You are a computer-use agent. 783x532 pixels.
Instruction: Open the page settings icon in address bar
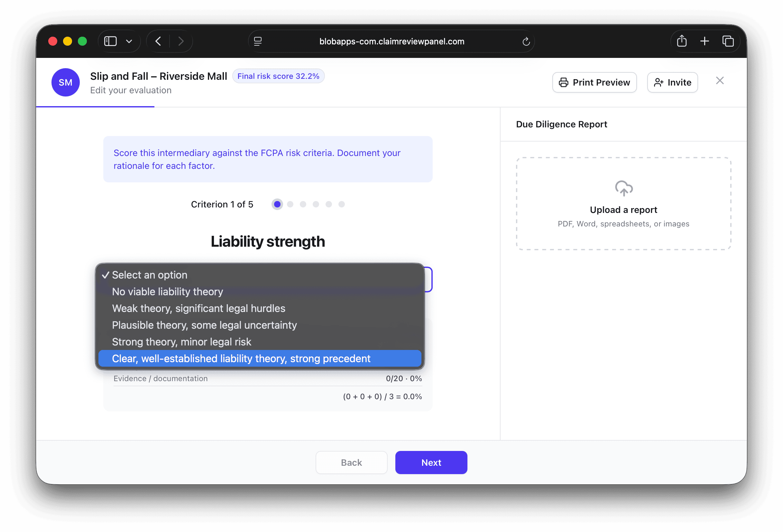point(258,41)
